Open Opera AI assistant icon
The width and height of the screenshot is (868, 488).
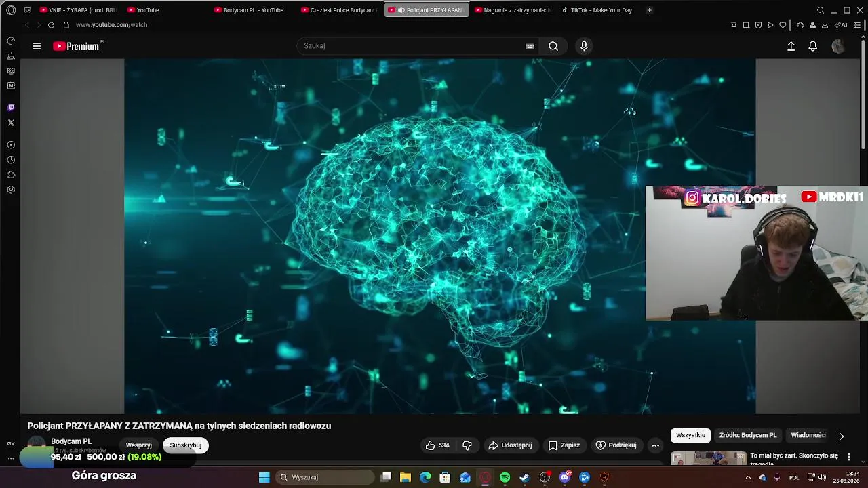click(841, 25)
